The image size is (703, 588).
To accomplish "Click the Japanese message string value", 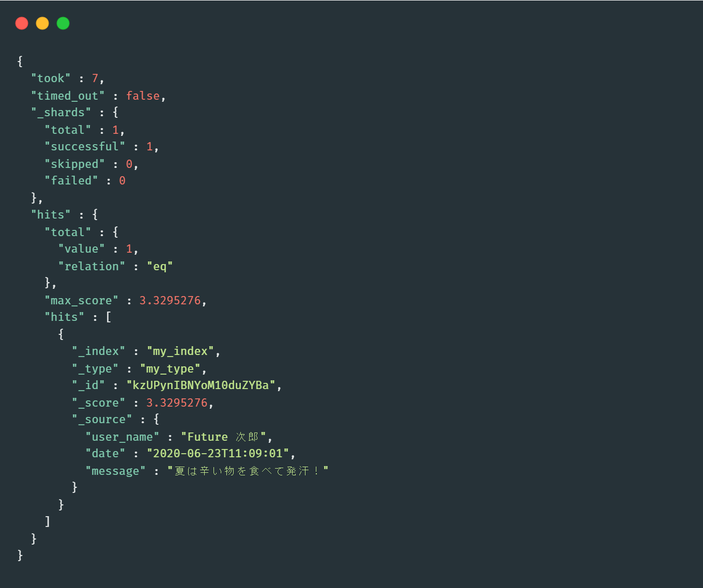I will click(x=248, y=471).
